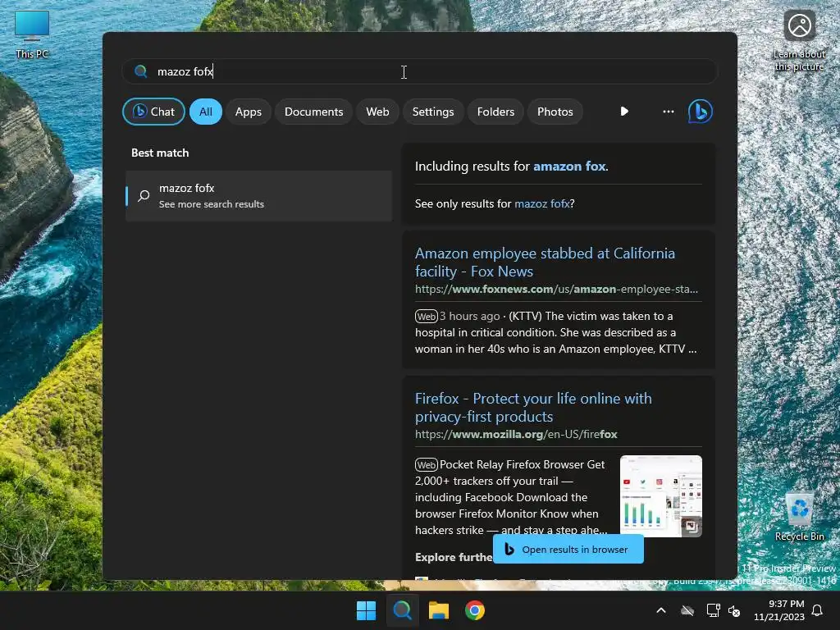Click Learn about this picture icon
The image size is (840, 630).
tap(799, 41)
